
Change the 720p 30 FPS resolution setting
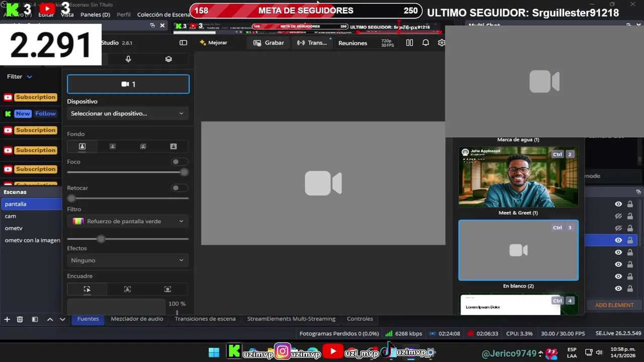point(387,43)
